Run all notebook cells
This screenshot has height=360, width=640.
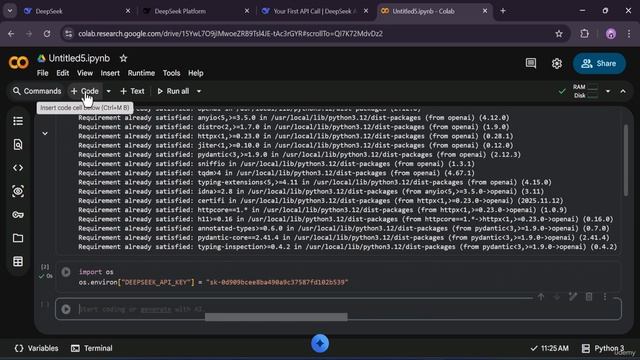[x=173, y=91]
